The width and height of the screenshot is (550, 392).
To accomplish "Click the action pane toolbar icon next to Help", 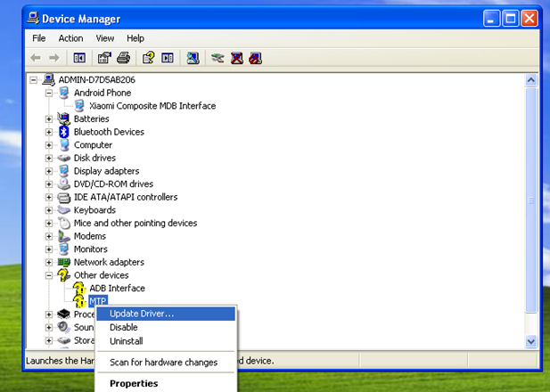I will click(168, 58).
